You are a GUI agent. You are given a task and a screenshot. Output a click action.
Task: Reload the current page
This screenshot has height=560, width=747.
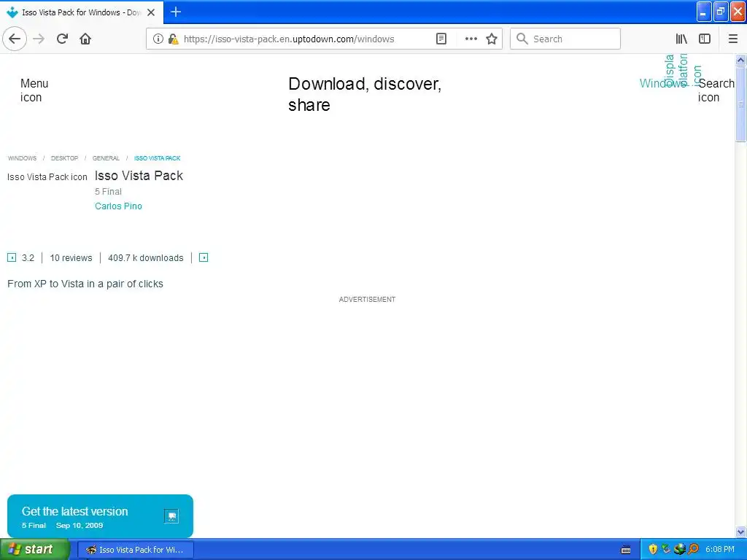62,39
